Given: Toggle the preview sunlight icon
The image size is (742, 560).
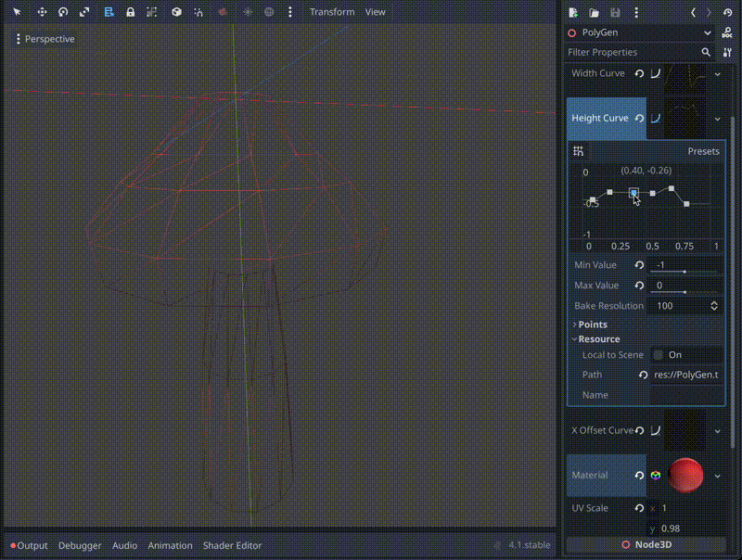Looking at the screenshot, I should (248, 12).
